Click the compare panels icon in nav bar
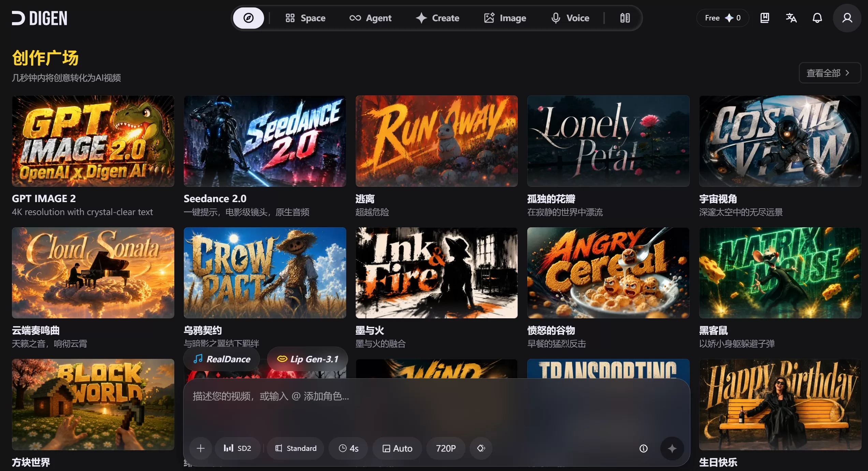This screenshot has height=471, width=868. tap(625, 18)
